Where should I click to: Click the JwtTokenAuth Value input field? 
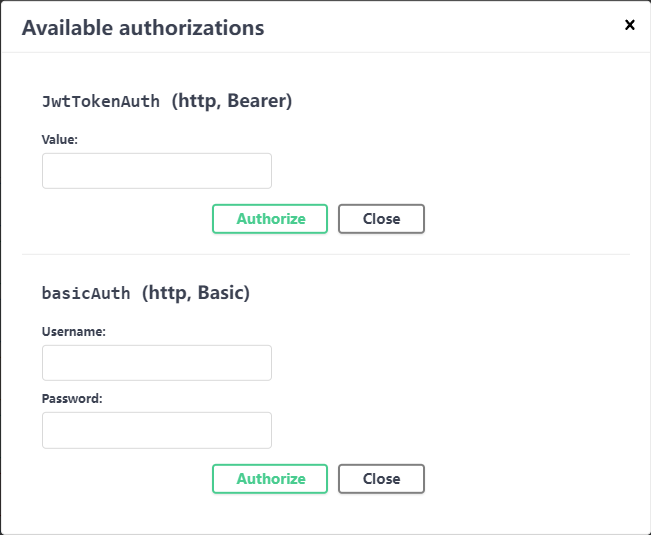(x=157, y=171)
